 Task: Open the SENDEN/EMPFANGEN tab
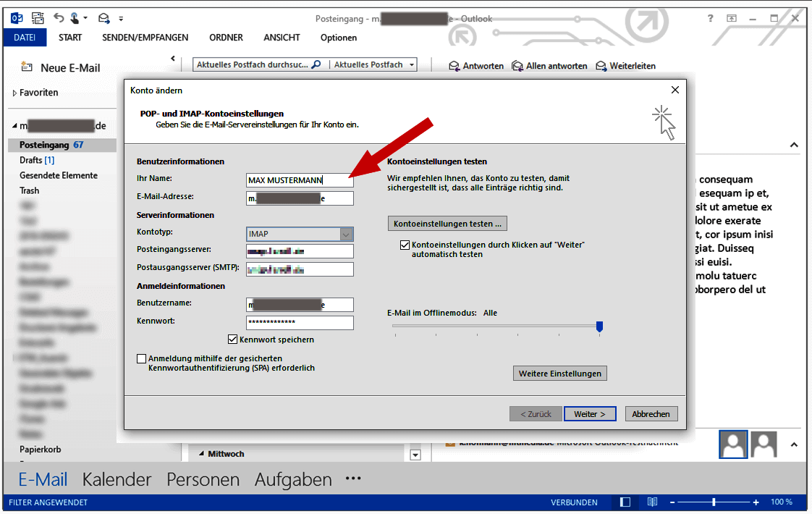point(145,38)
